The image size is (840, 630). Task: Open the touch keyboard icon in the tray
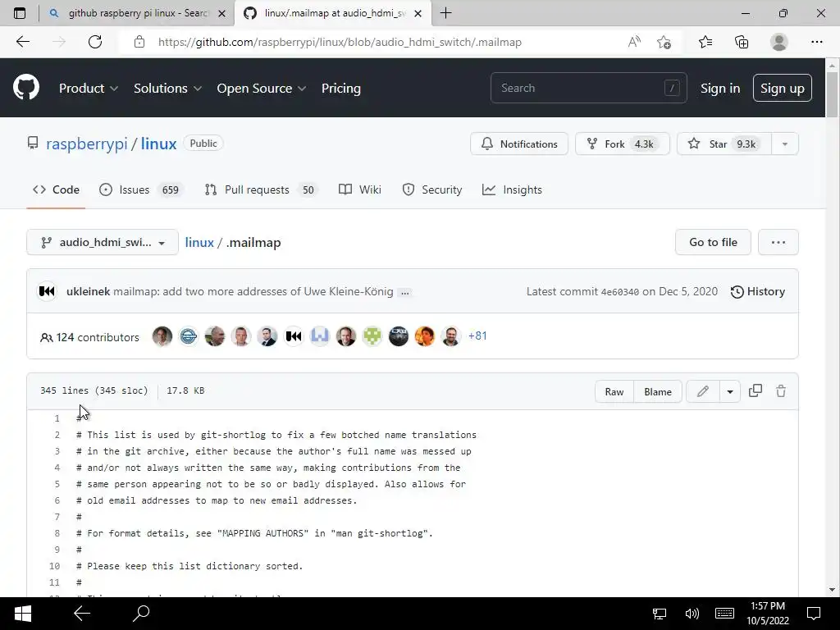click(725, 614)
